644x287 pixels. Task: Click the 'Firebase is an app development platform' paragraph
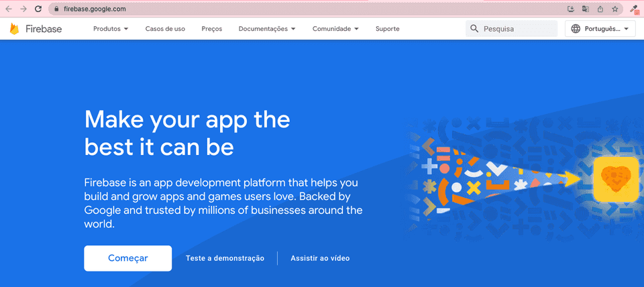pos(223,203)
